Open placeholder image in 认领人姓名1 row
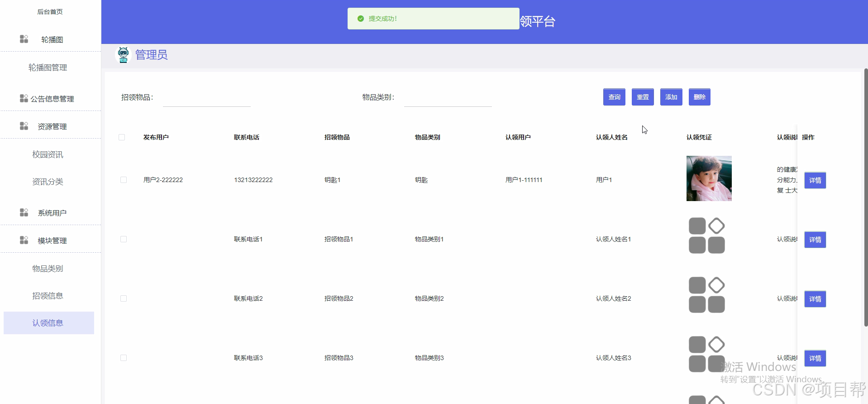Image resolution: width=868 pixels, height=404 pixels. coord(707,236)
